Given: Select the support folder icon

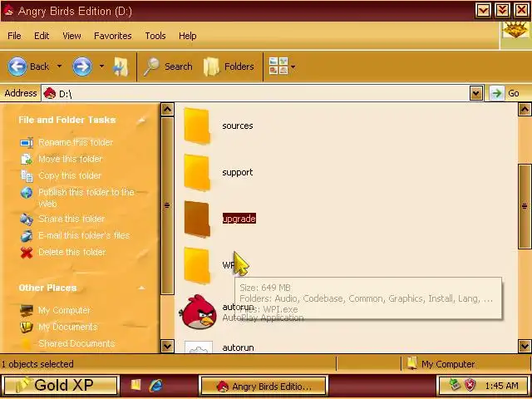Looking at the screenshot, I should pyautogui.click(x=197, y=172).
